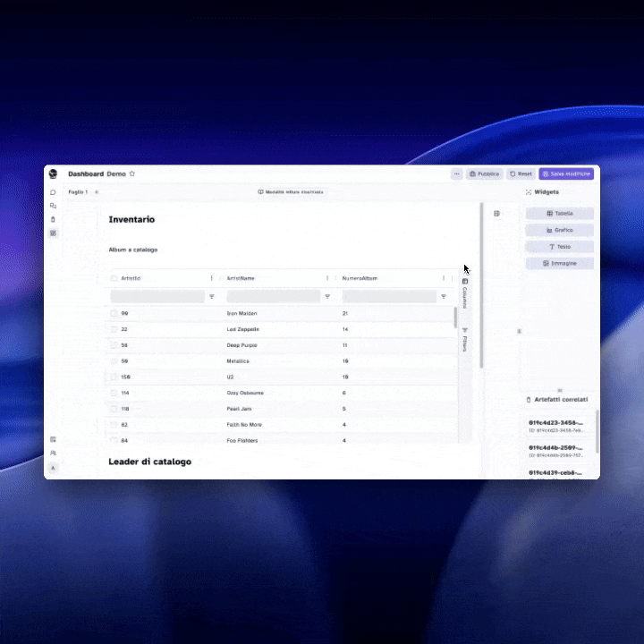Viewport: 644px width, 644px height.
Task: Select the Metallica cell
Action: 238,361
